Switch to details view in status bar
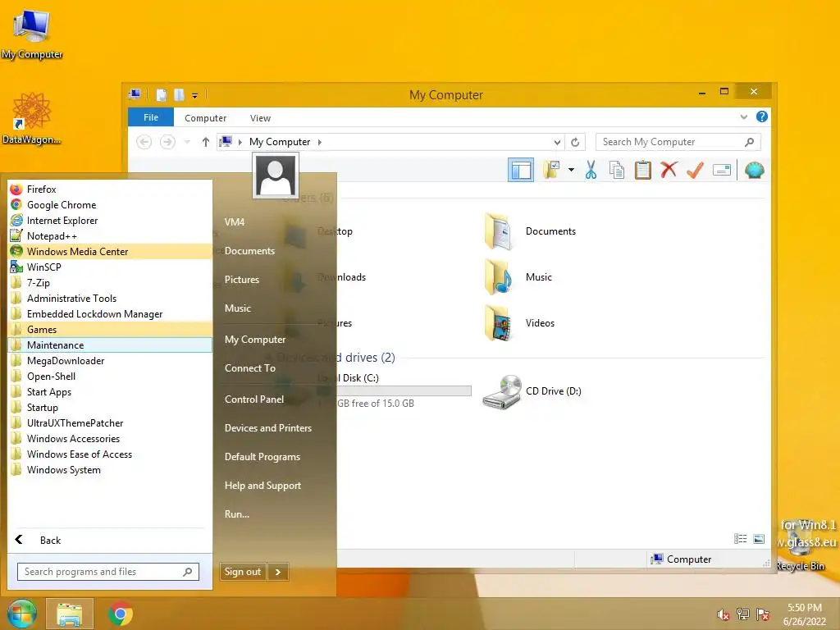The width and height of the screenshot is (840, 630). (741, 539)
